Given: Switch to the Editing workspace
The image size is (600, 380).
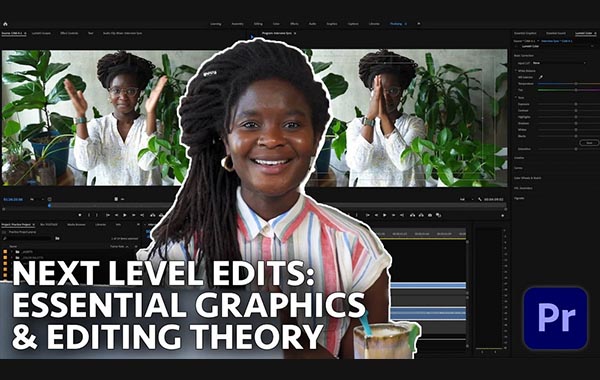Looking at the screenshot, I should point(258,24).
